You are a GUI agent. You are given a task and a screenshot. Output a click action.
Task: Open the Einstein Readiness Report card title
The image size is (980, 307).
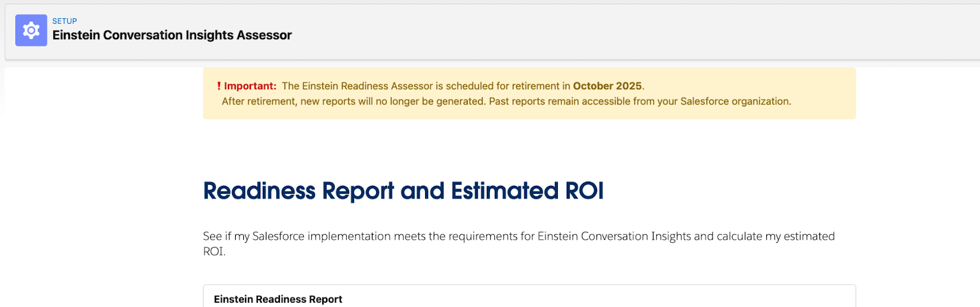278,299
